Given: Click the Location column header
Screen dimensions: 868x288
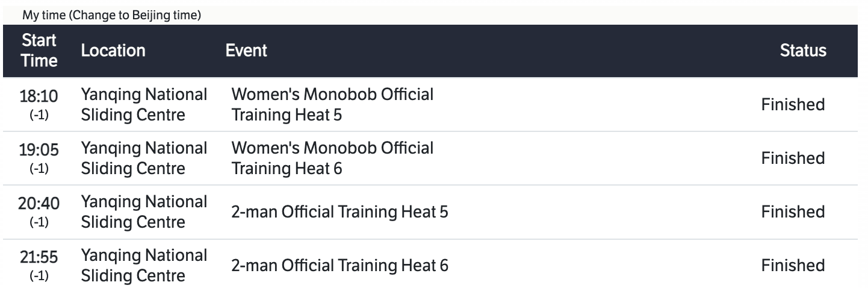Looking at the screenshot, I should pos(113,51).
